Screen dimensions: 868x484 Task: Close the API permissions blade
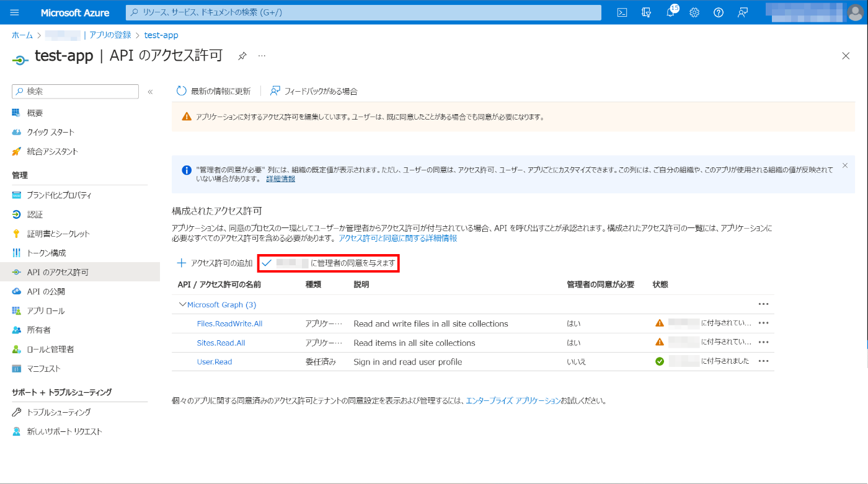(x=846, y=56)
